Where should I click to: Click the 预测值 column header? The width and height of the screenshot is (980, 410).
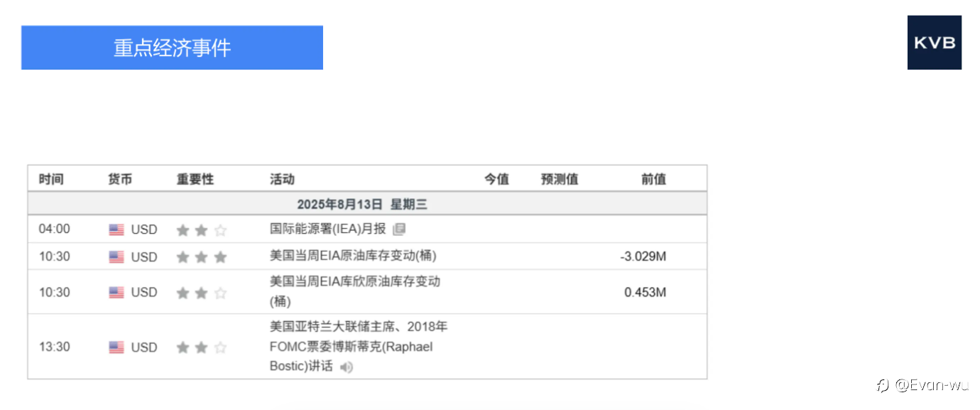560,179
